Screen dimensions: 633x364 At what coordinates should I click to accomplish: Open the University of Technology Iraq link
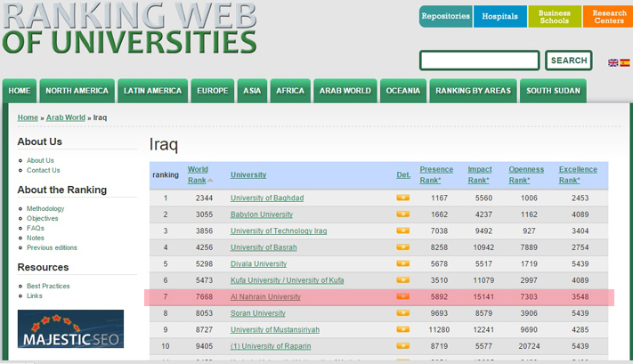point(279,231)
